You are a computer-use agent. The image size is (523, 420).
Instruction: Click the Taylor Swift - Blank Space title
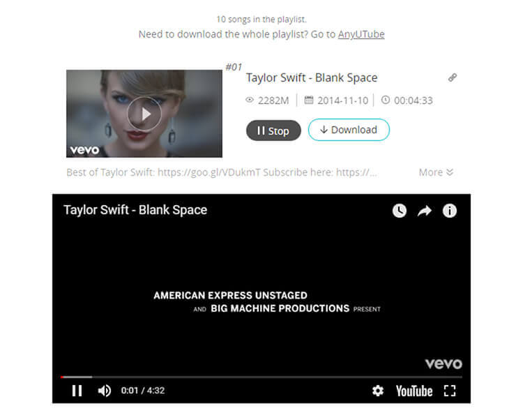312,77
